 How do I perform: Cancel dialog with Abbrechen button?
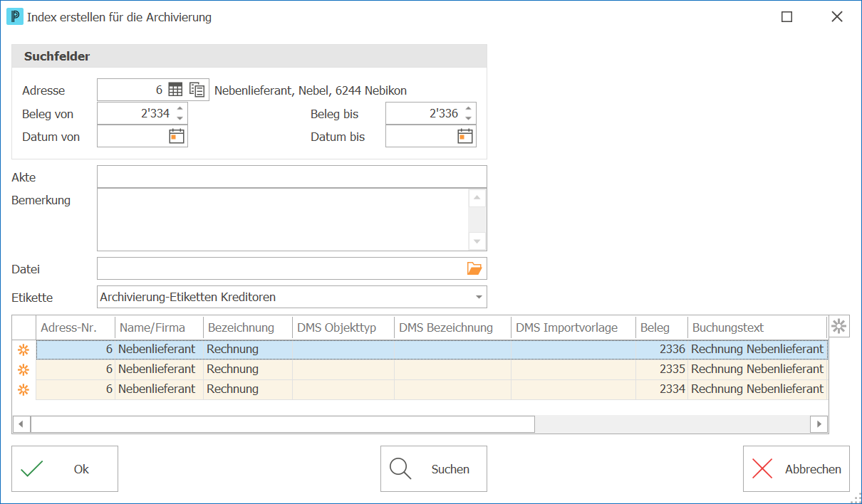coord(796,469)
